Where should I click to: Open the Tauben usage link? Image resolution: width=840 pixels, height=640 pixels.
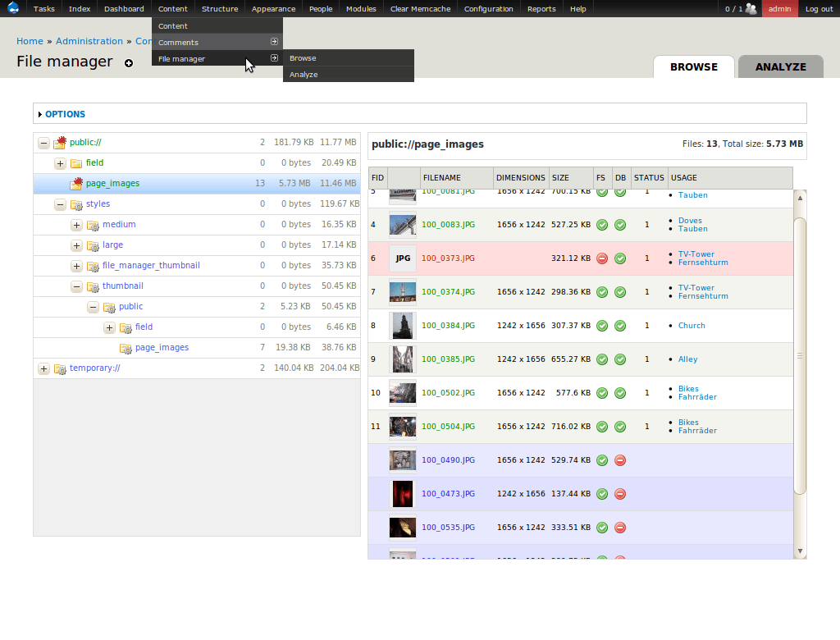pos(692,195)
